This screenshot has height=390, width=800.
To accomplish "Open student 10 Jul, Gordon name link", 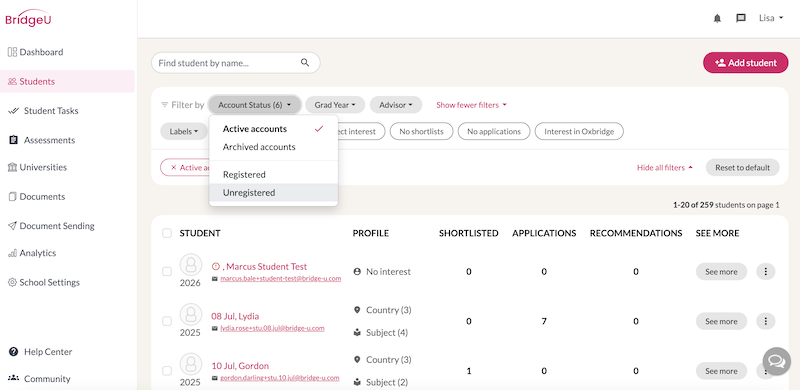I will (x=240, y=365).
